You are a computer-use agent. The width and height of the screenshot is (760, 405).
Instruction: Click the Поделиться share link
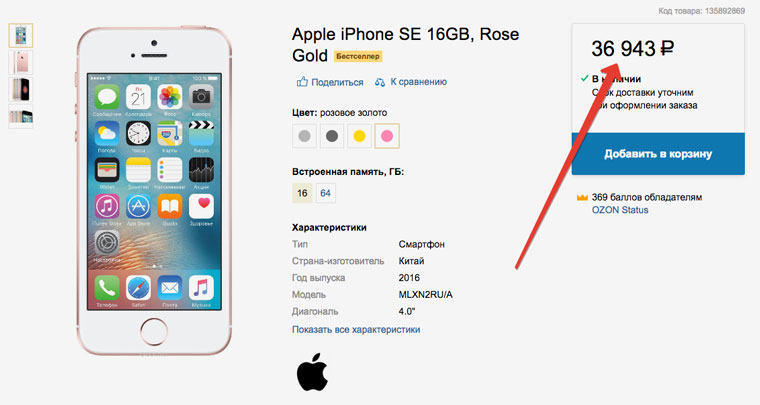(337, 82)
